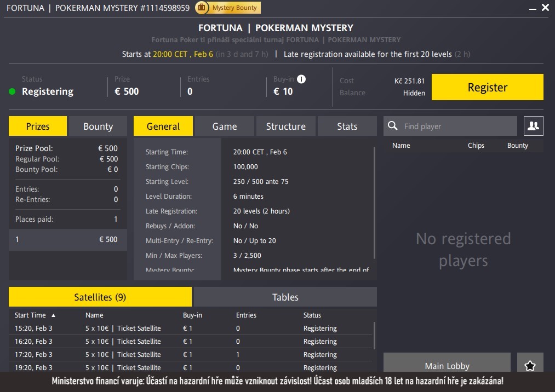
Task: Click the Re-Entries count line
Action: 66,199
